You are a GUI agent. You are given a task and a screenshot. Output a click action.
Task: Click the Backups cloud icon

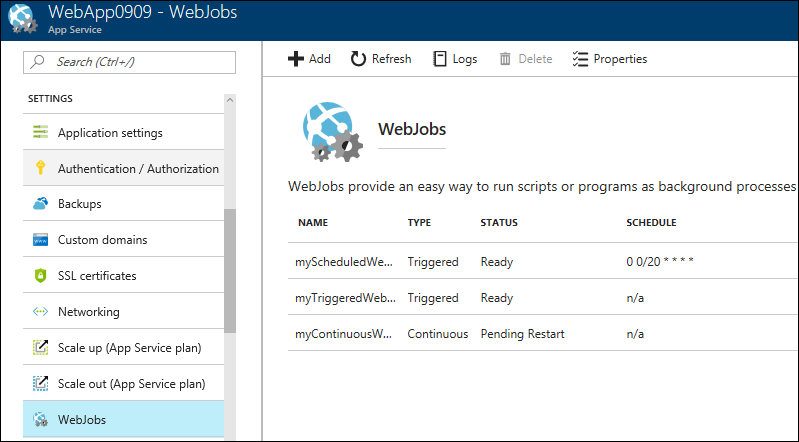(41, 204)
